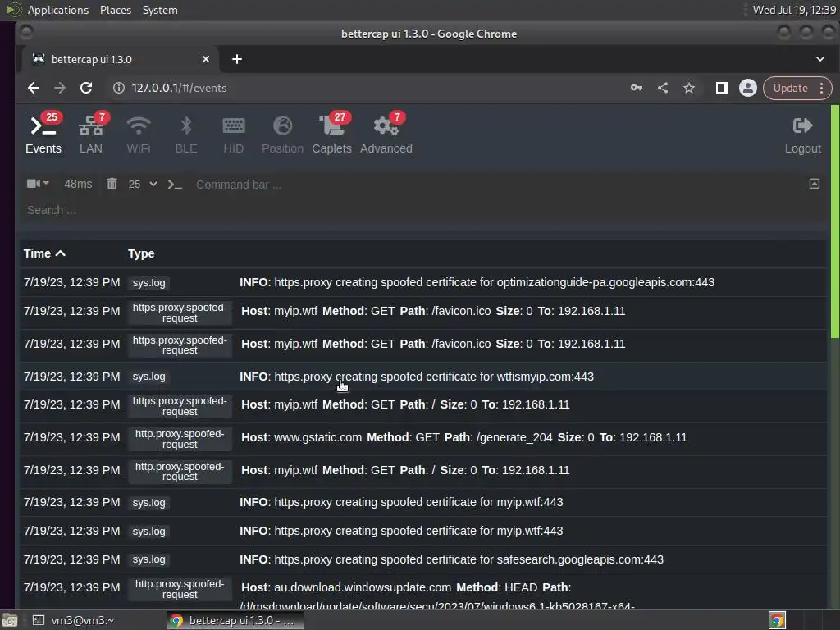840x630 pixels.
Task: Open the WiFi module
Action: tap(138, 134)
